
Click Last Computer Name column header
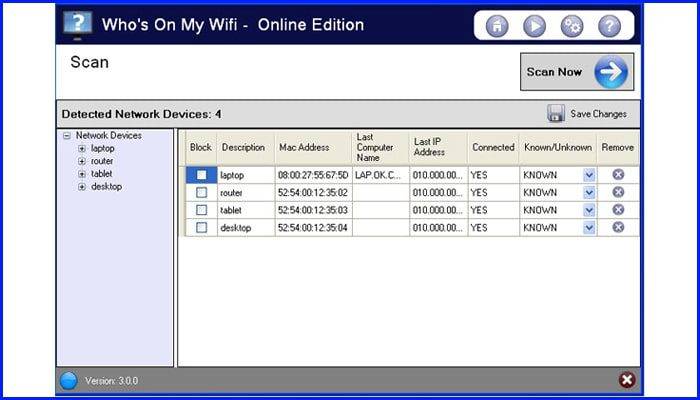(x=380, y=147)
